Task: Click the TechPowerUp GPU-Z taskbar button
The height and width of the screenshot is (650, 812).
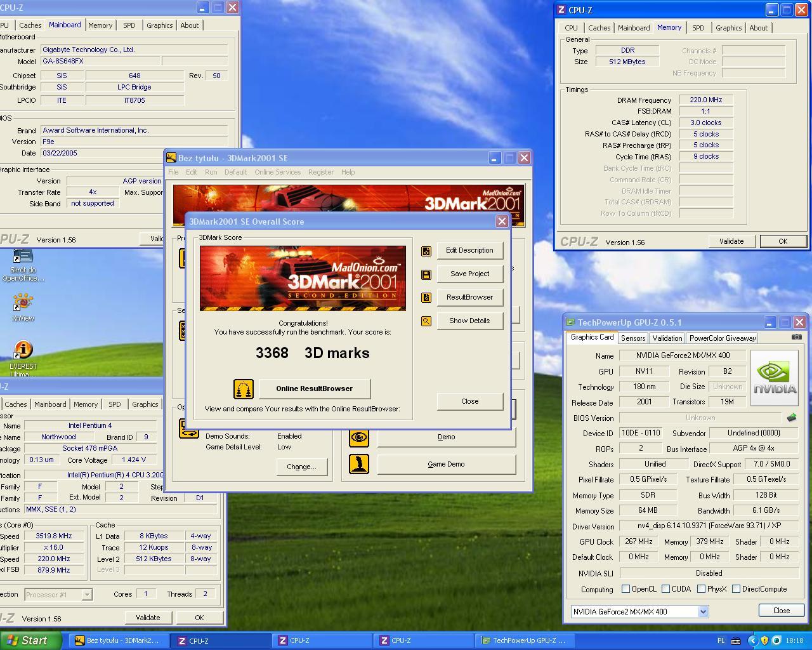Action: pyautogui.click(x=525, y=640)
